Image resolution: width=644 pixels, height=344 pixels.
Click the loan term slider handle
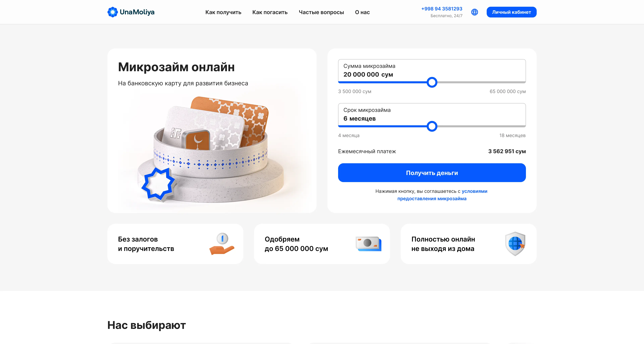click(432, 126)
